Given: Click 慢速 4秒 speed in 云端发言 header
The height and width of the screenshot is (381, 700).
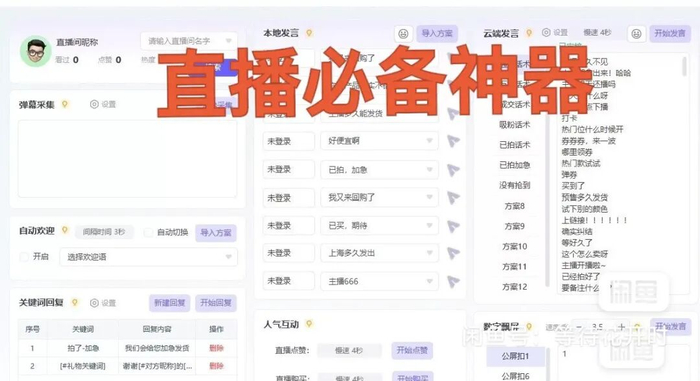Looking at the screenshot, I should [x=597, y=33].
